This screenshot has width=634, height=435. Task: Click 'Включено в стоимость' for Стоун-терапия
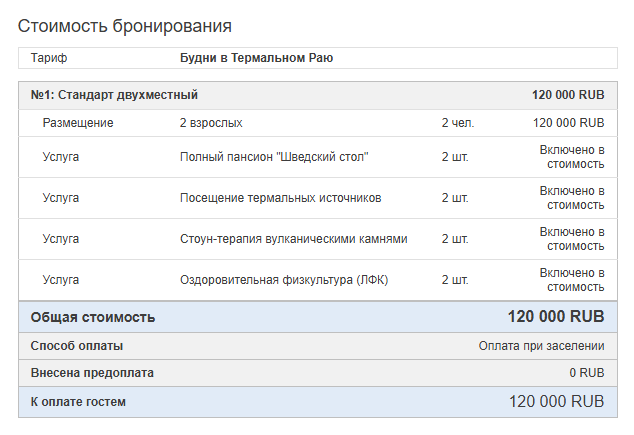click(x=572, y=239)
